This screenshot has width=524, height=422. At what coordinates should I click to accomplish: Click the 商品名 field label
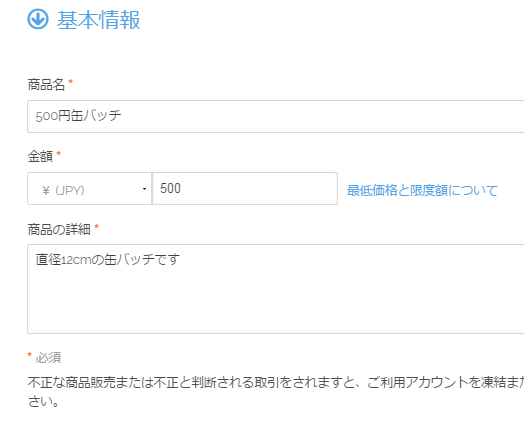(46, 84)
